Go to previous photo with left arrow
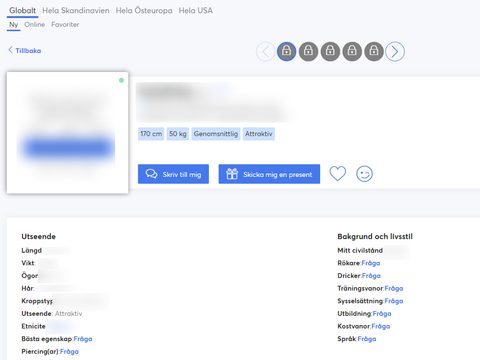 (x=266, y=52)
